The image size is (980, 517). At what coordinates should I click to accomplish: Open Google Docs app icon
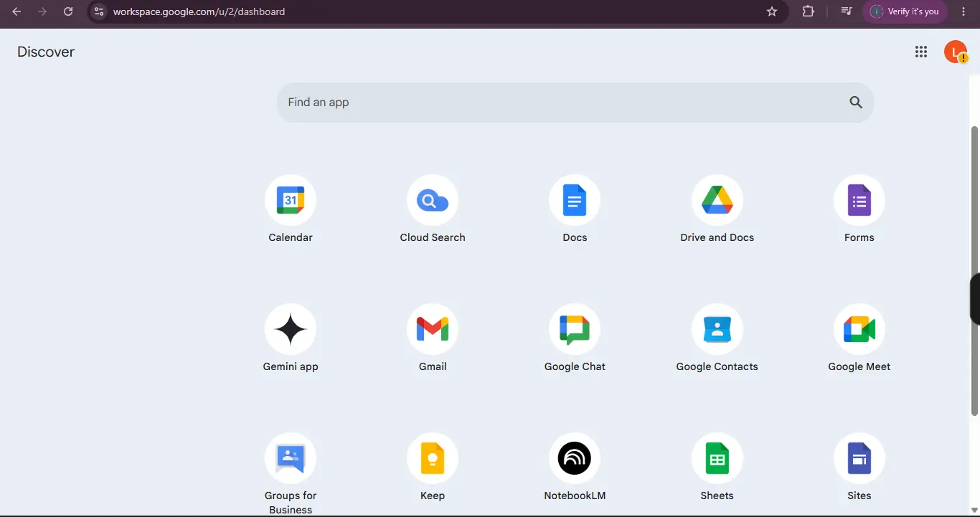click(x=575, y=200)
